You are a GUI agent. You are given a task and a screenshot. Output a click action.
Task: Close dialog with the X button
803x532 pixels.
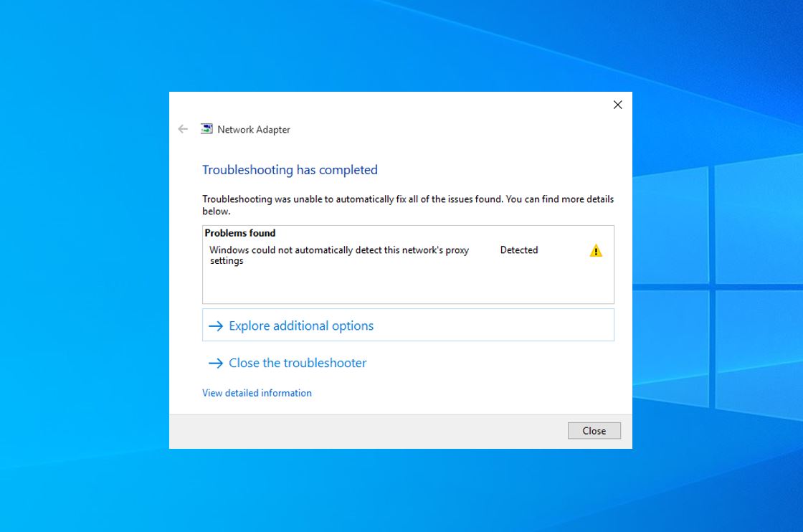point(617,105)
